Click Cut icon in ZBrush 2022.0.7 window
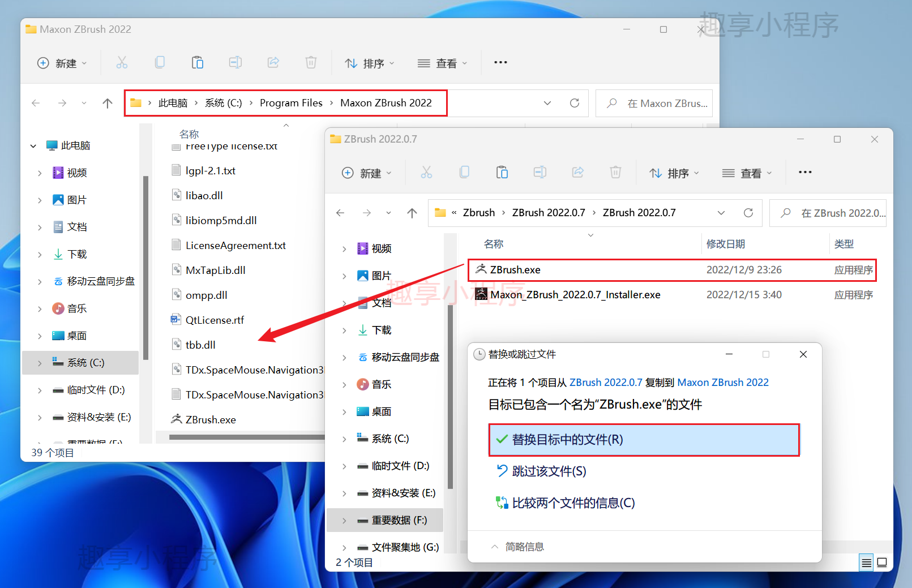This screenshot has width=912, height=588. (426, 173)
